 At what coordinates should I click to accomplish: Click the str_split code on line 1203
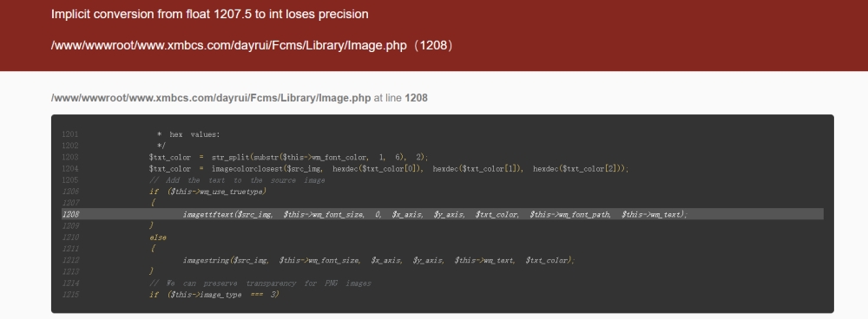coord(288,157)
